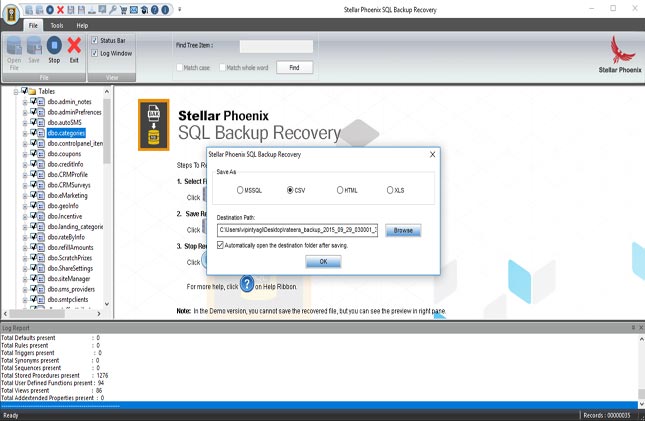Expand the dbo.admin_notes tree node
Screen dimensions: 645x421
pyautogui.click(x=25, y=102)
